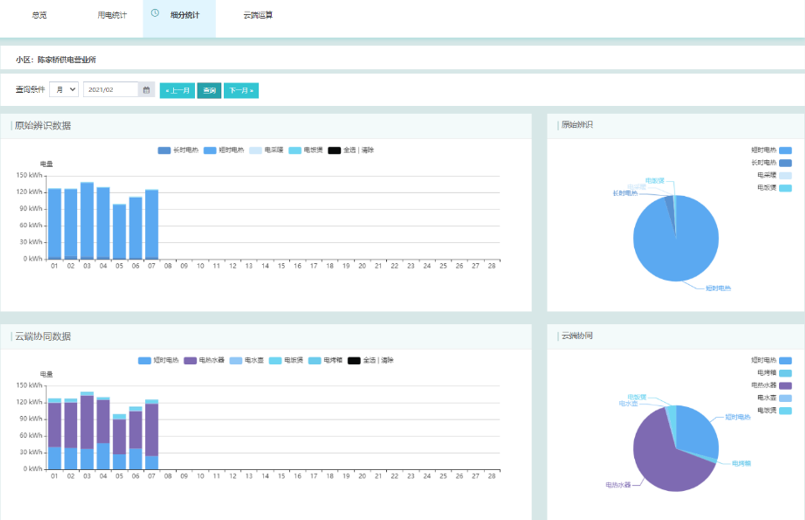Open the 月 period dropdown
The width and height of the screenshot is (805, 520).
[63, 90]
